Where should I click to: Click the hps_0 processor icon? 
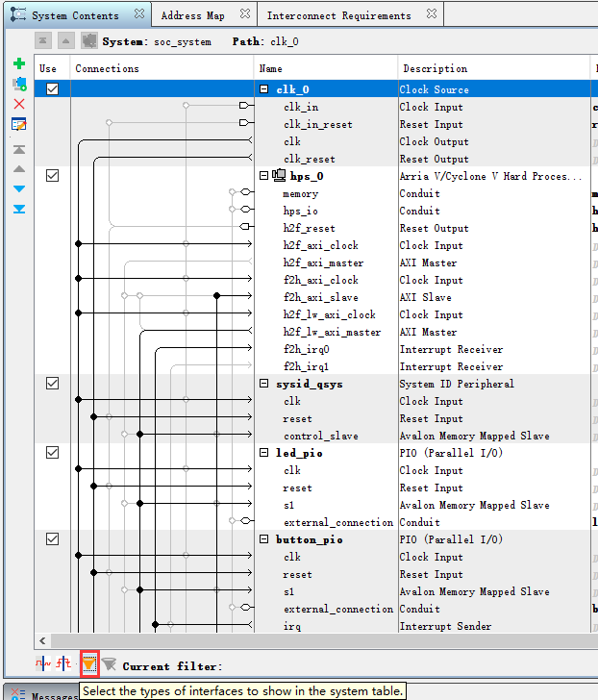279,175
